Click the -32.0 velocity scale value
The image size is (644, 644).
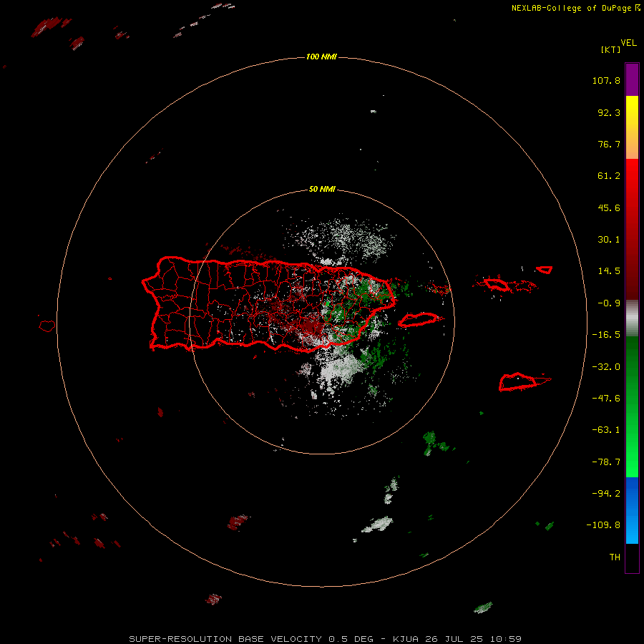(x=606, y=367)
